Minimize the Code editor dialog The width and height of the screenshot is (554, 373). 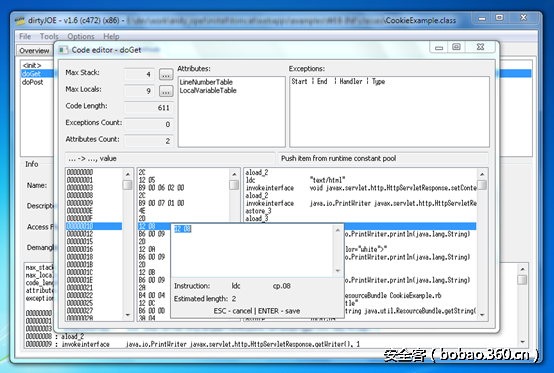point(439,47)
